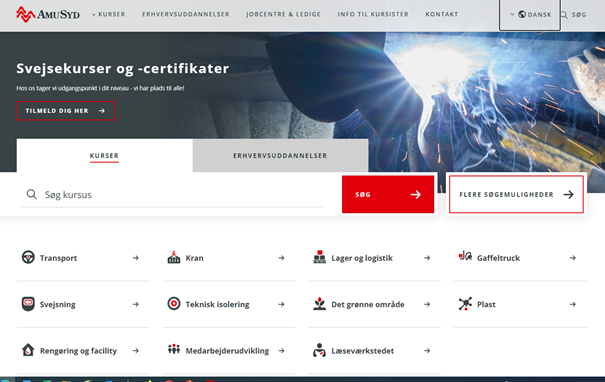This screenshot has width=605, height=382.
Task: Click the magnifier icon in course search field
Action: coord(32,194)
